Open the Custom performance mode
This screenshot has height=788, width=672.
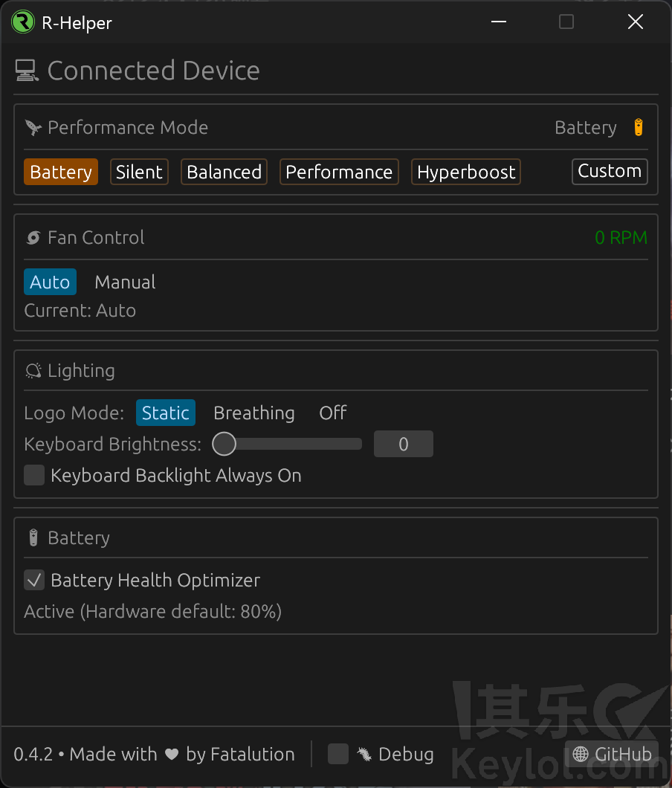(610, 171)
